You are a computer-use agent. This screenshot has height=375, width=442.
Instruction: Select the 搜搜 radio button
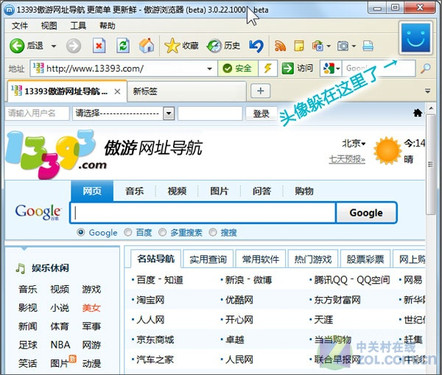pyautogui.click(x=213, y=232)
